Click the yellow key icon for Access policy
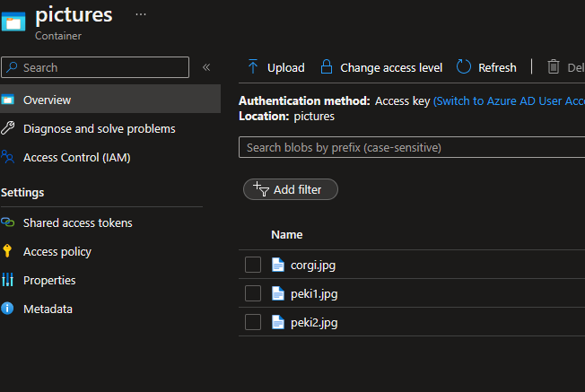Viewport: 585px width, 392px height. click(7, 251)
